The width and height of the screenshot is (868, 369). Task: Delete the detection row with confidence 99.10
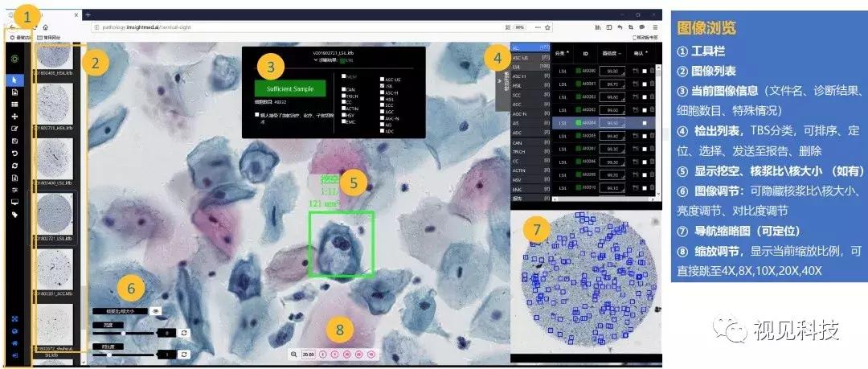(652, 188)
